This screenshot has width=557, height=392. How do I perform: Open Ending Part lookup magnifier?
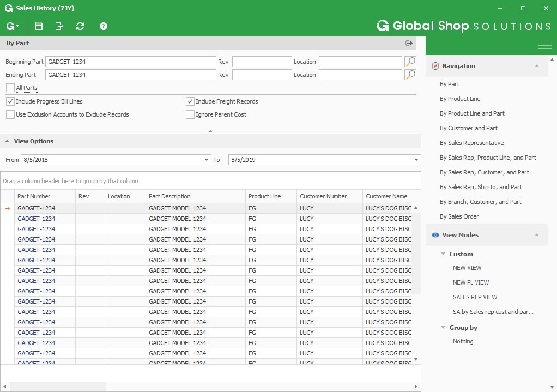(x=410, y=75)
